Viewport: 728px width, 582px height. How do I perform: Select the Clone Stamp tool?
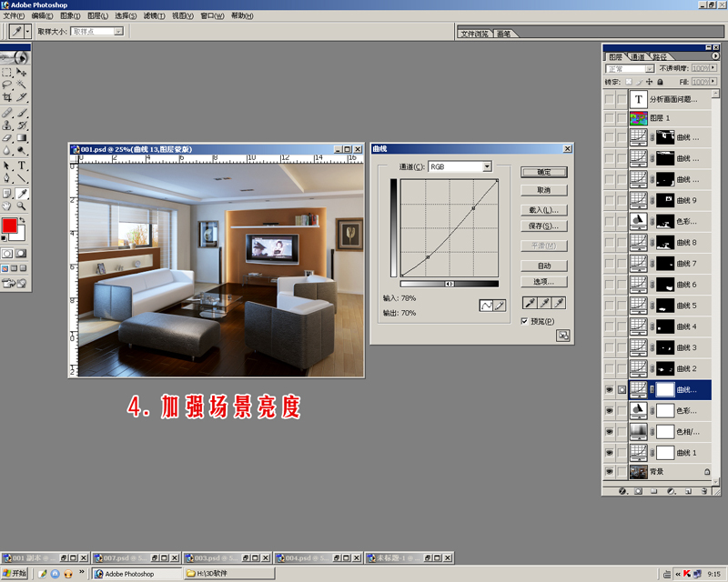(7, 125)
